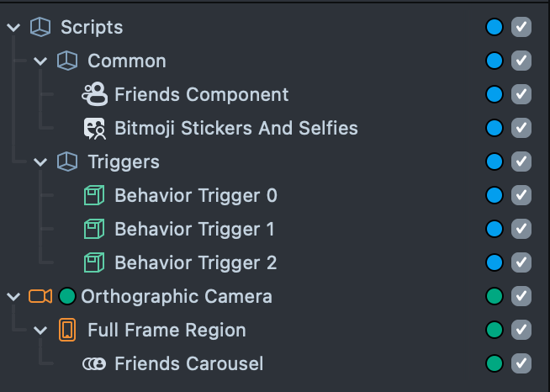550x392 pixels.
Task: Click the Bitmoji Stickers And Selfies icon
Action: [93, 128]
